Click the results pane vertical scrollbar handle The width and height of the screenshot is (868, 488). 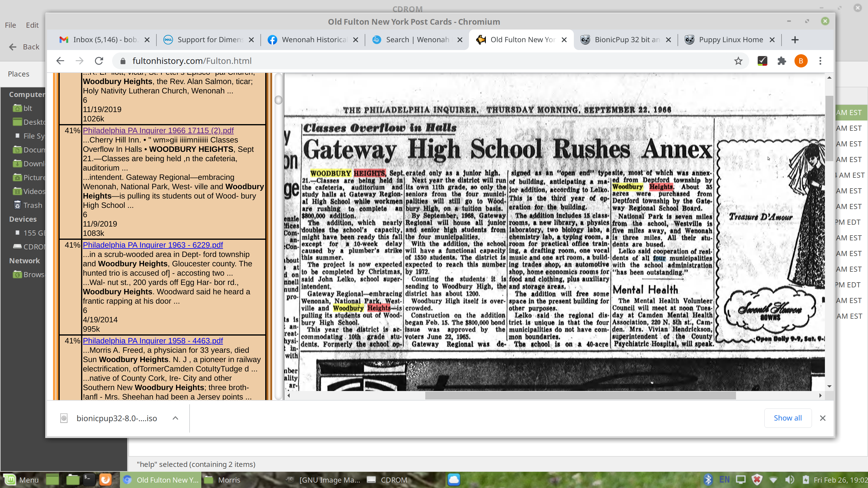(x=278, y=100)
